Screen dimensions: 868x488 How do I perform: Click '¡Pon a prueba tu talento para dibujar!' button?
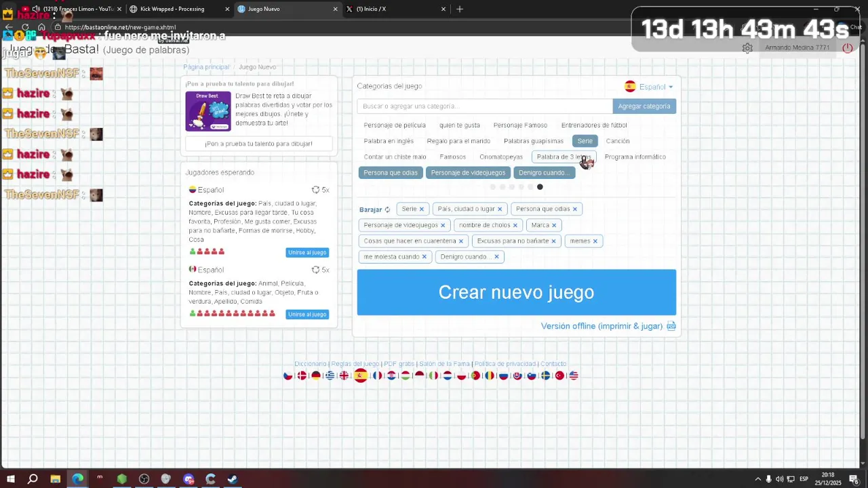pyautogui.click(x=259, y=144)
